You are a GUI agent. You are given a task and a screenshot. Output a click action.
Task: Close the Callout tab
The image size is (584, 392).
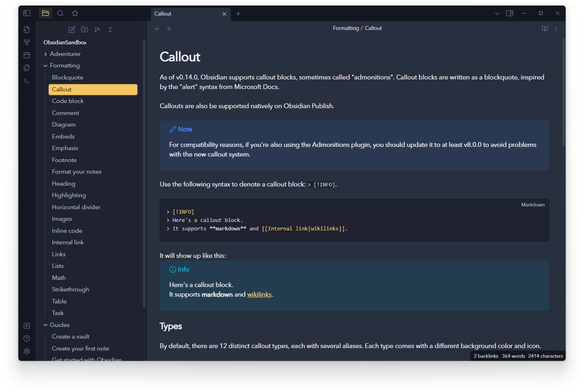224,14
